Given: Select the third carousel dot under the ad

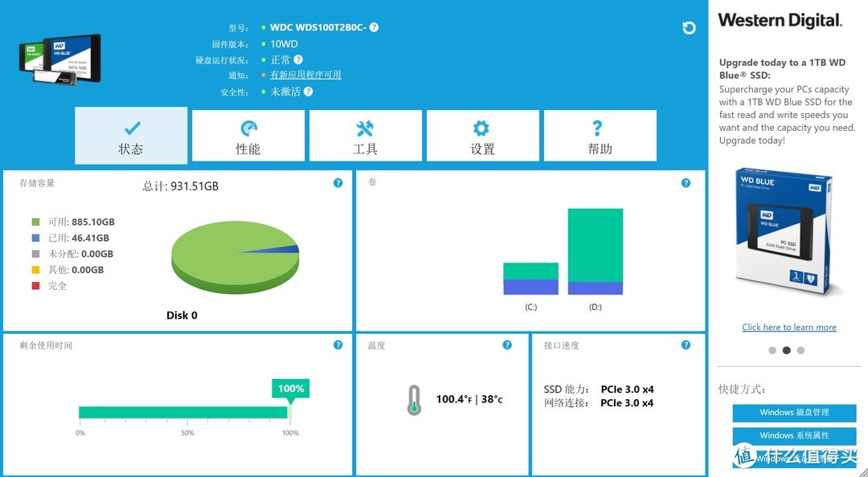Looking at the screenshot, I should point(800,350).
